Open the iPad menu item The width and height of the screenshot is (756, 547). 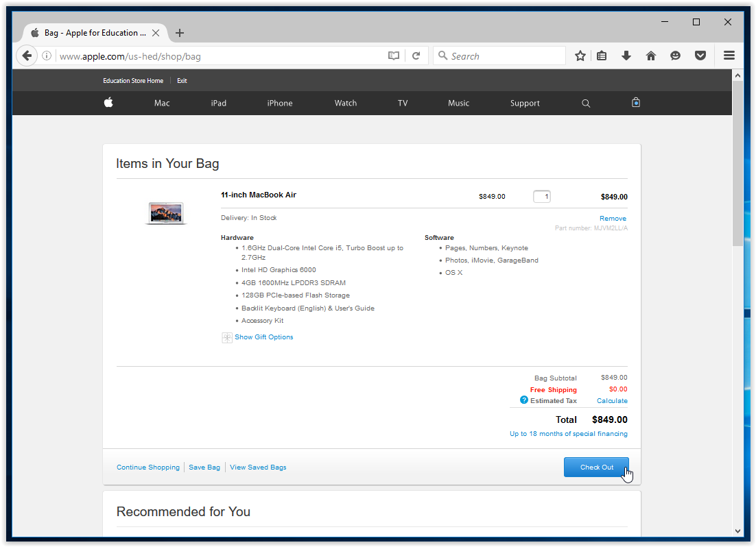tap(218, 103)
